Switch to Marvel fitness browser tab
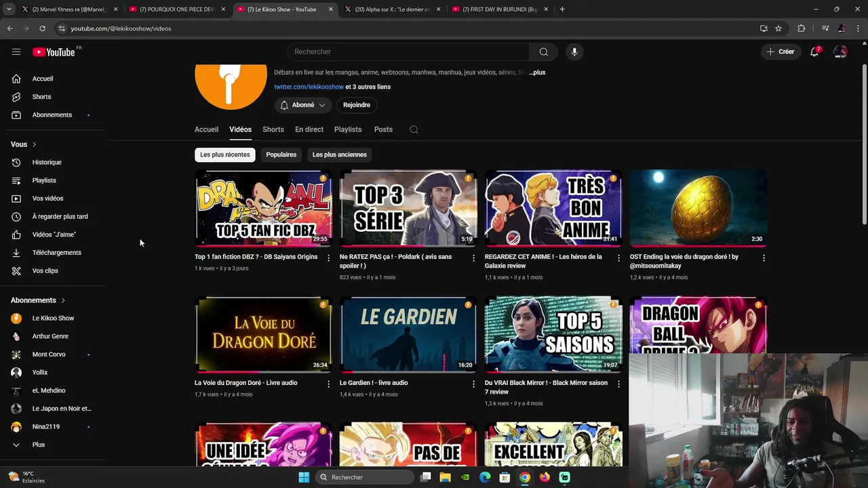Image resolution: width=868 pixels, height=488 pixels. point(70,9)
